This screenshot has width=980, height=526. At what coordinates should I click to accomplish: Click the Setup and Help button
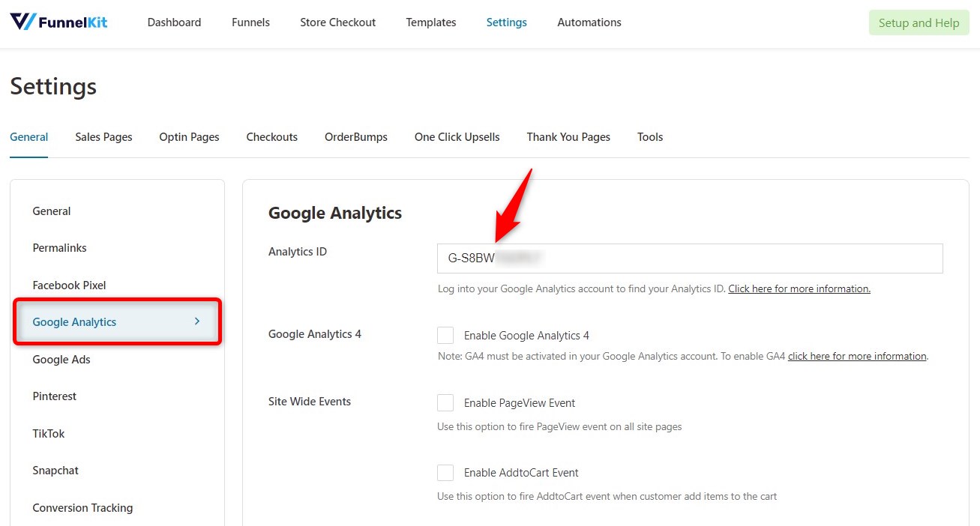(919, 22)
